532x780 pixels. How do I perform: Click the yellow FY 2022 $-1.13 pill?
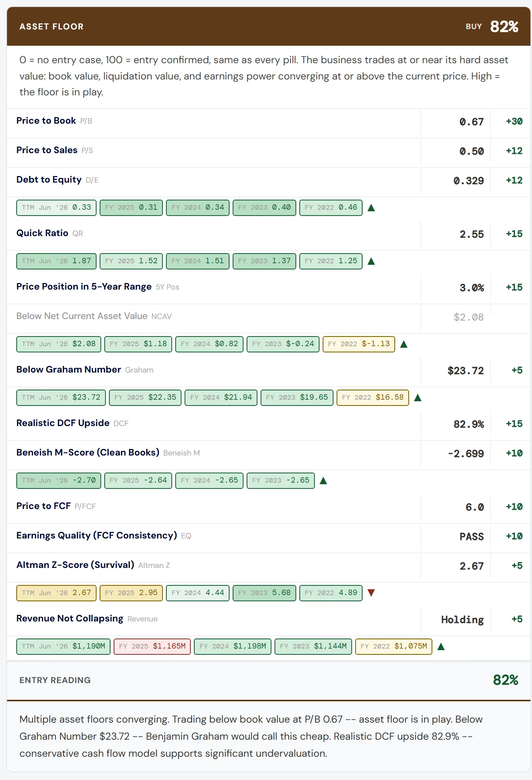[359, 344]
